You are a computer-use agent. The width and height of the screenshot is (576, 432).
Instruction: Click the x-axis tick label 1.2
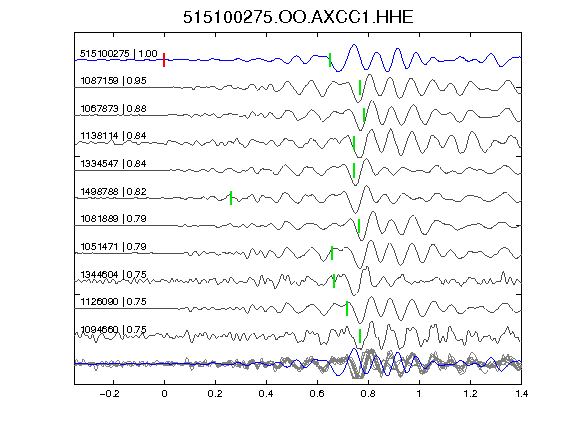tap(470, 394)
